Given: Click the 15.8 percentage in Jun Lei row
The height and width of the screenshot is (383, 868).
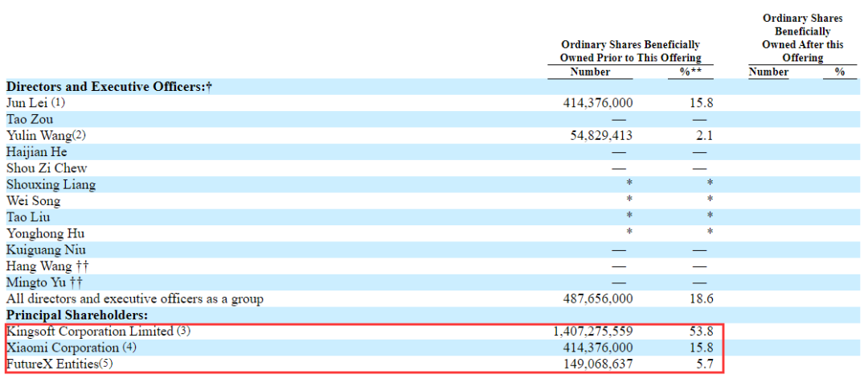Looking at the screenshot, I should coord(702,103).
